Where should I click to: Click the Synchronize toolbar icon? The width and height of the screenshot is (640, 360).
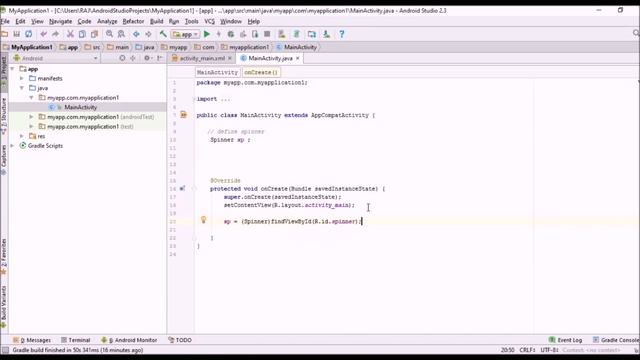(x=29, y=34)
